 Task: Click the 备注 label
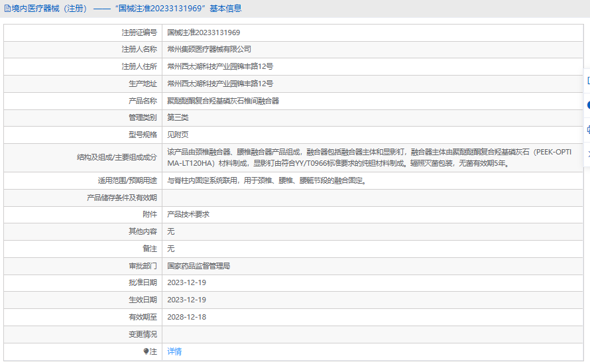150,249
